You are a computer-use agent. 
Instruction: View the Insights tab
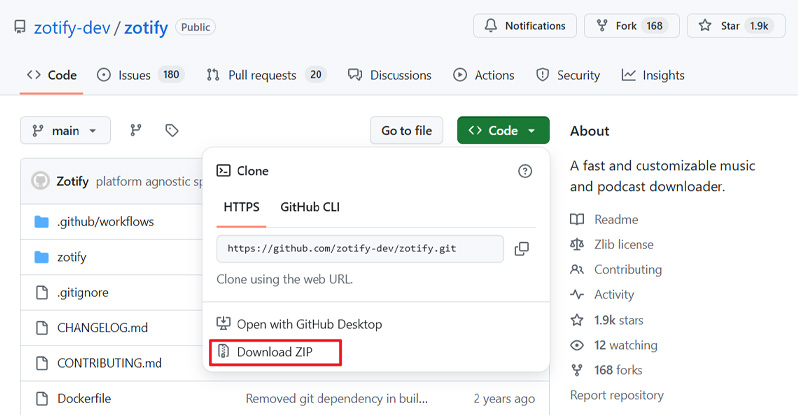click(653, 75)
